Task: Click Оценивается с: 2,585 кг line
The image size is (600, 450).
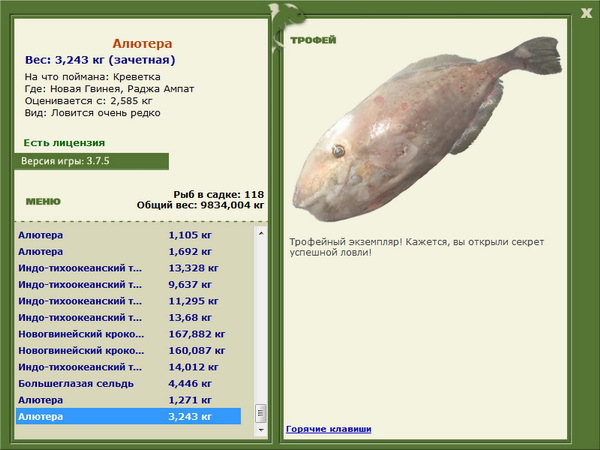Action: (x=88, y=101)
